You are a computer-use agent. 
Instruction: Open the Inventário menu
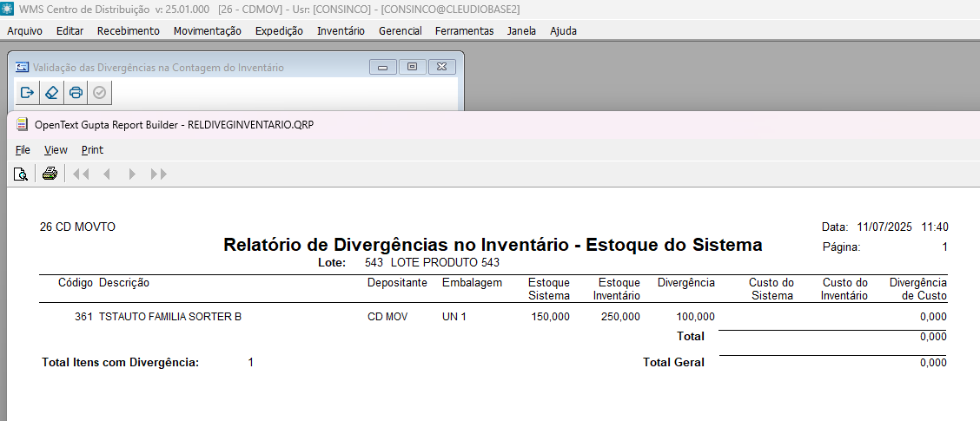341,30
